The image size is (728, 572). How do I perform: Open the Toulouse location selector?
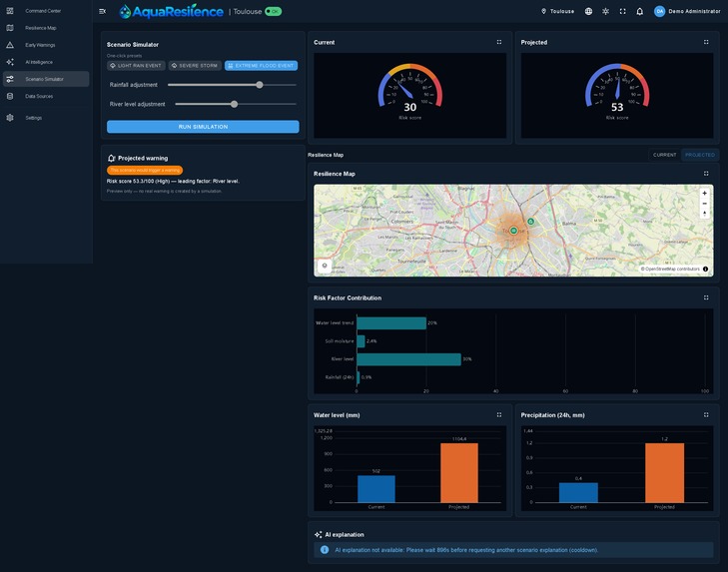click(x=557, y=11)
